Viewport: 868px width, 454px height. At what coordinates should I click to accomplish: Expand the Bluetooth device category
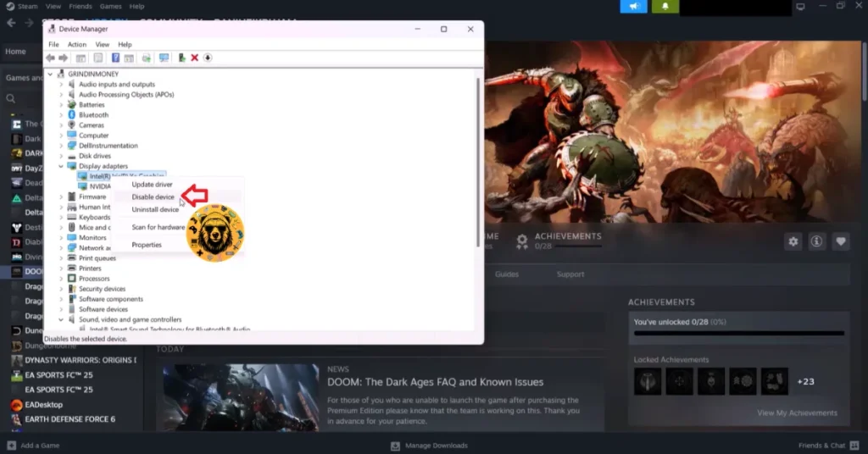pos(61,115)
